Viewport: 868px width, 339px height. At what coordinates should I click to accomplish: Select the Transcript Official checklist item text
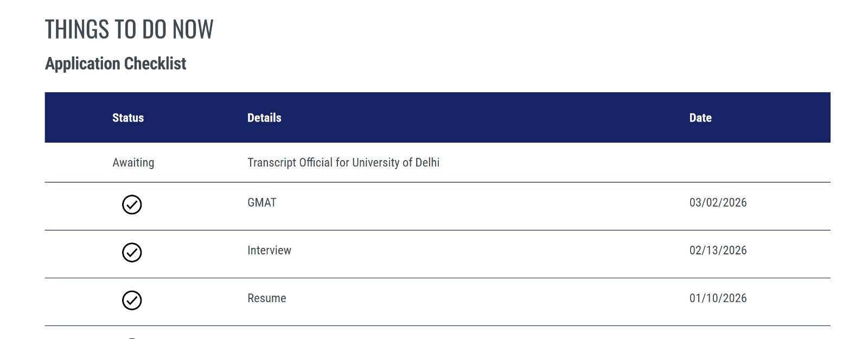(x=343, y=163)
